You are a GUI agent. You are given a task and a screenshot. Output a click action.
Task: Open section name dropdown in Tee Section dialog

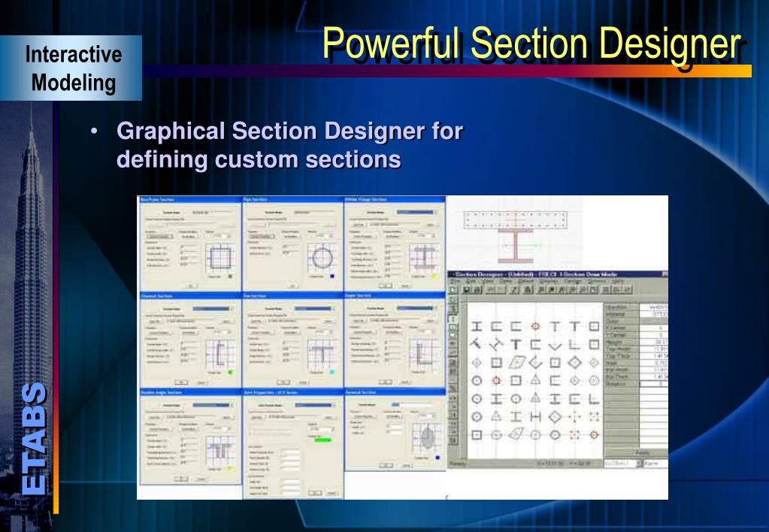pyautogui.click(x=332, y=309)
